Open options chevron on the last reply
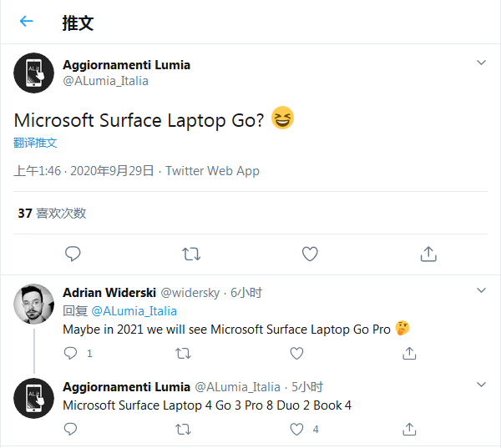501x448 pixels. click(481, 385)
